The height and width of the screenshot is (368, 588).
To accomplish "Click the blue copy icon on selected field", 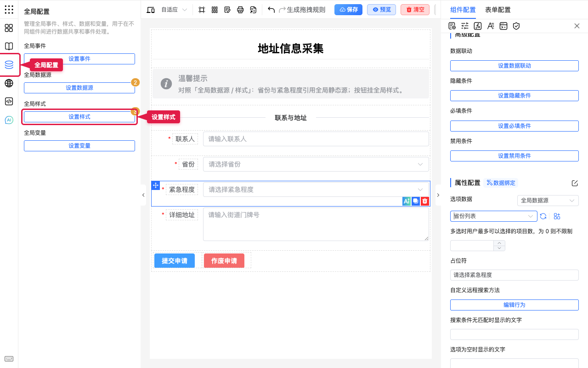I will click(x=416, y=201).
